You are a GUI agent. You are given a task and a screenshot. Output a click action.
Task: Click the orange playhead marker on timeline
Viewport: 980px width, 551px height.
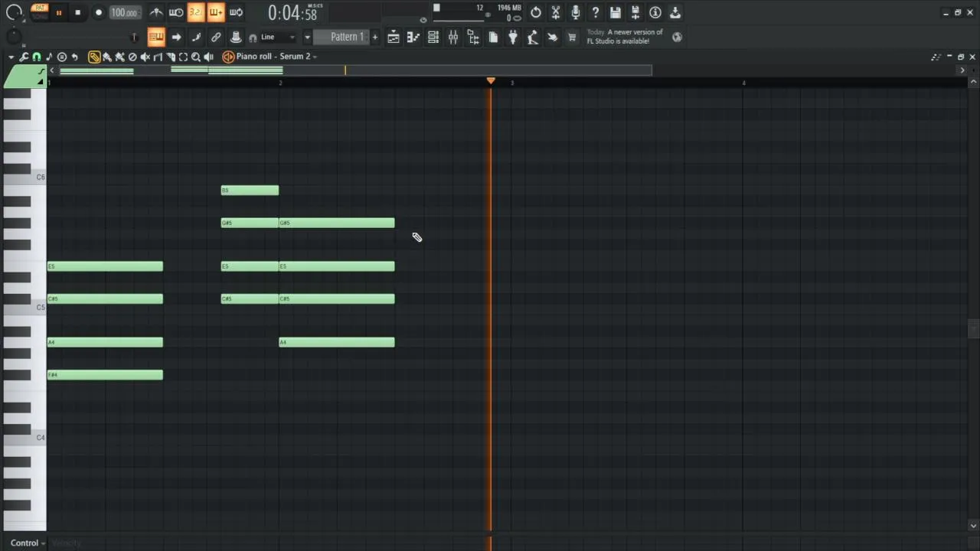(x=491, y=80)
